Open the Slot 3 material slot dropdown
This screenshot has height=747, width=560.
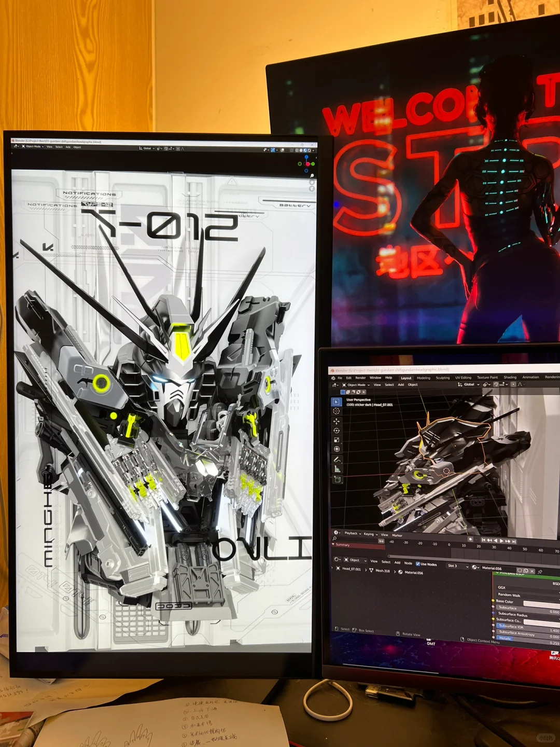pos(457,566)
